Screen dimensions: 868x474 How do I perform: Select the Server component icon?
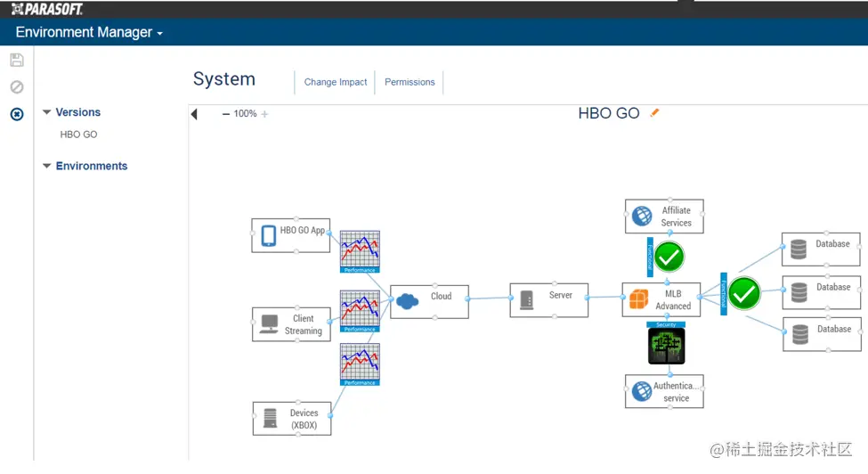click(526, 300)
